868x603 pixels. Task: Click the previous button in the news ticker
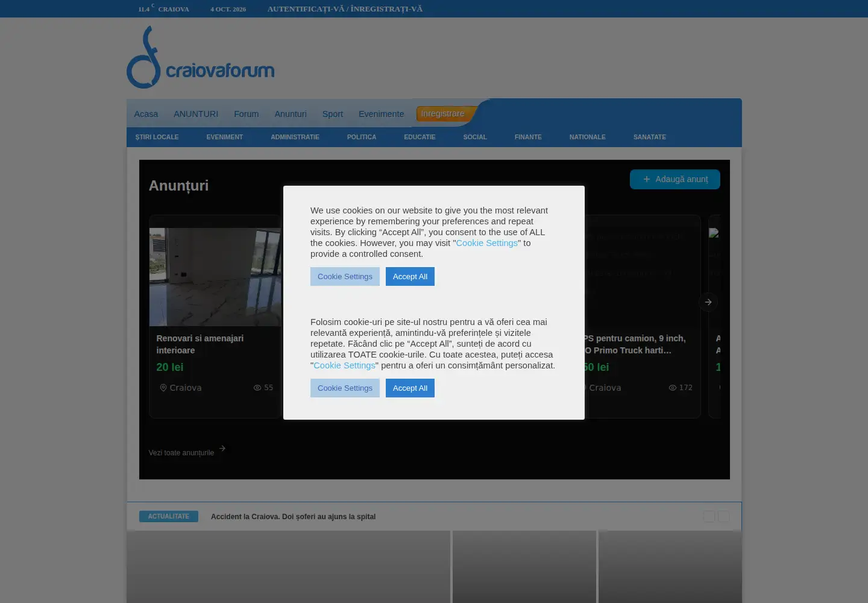click(x=709, y=517)
